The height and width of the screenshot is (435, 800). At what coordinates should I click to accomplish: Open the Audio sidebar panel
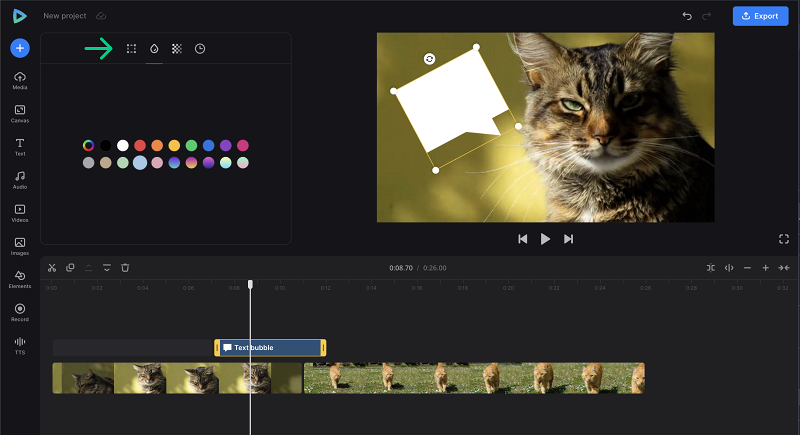point(20,180)
